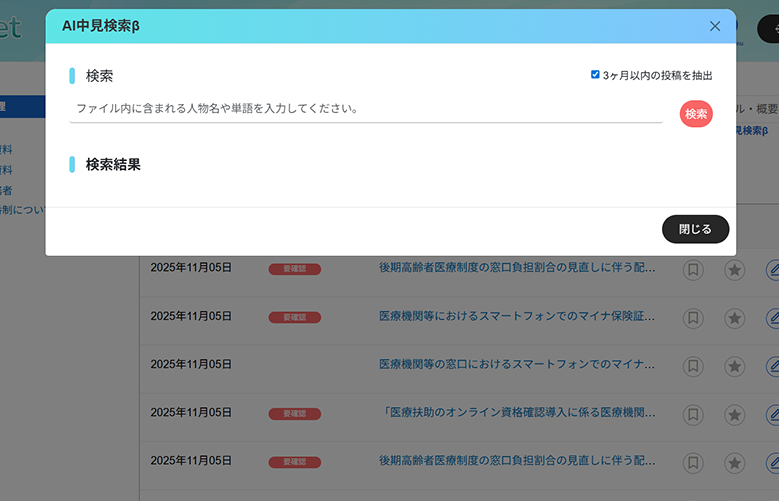Click 要確認 badge on 医療扶助のオンライン資格確認 row

[295, 414]
